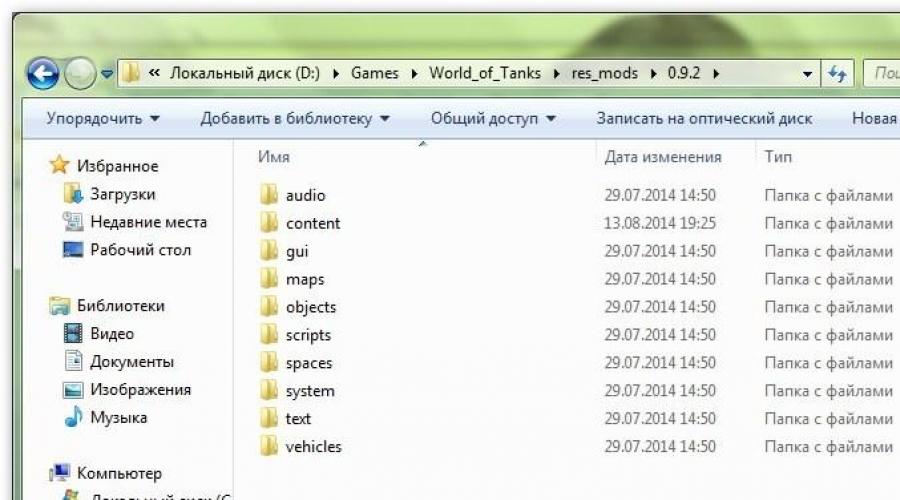Screen dimensions: 900x500
Task: Select the folder name "maps"
Action: (305, 280)
